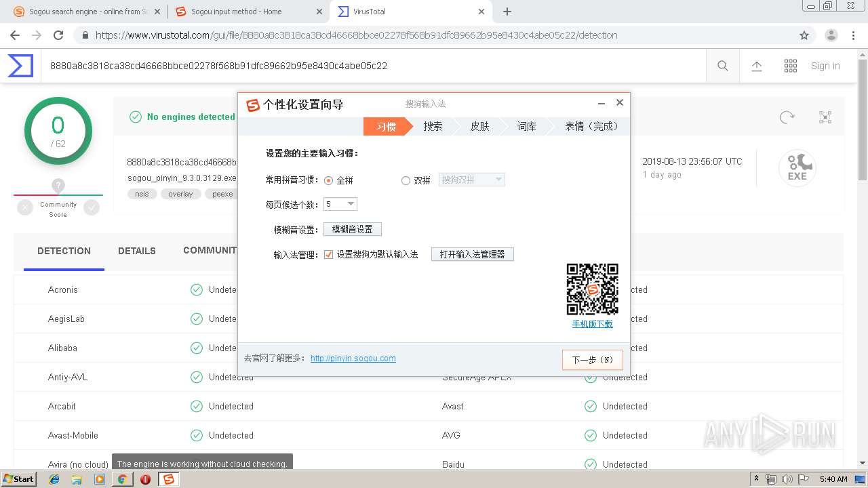
Task: Click the Acronis engine row
Action: click(x=428, y=289)
